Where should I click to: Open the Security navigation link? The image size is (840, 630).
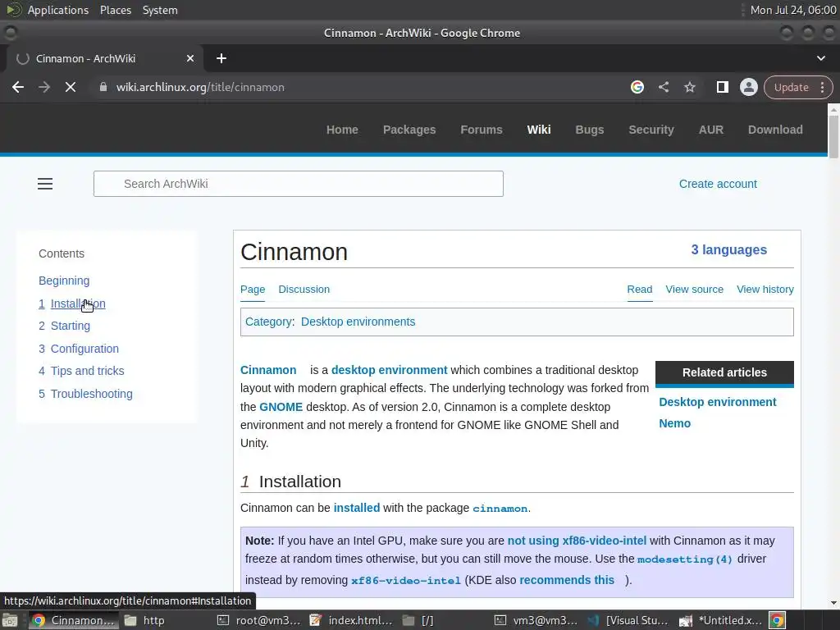click(651, 130)
